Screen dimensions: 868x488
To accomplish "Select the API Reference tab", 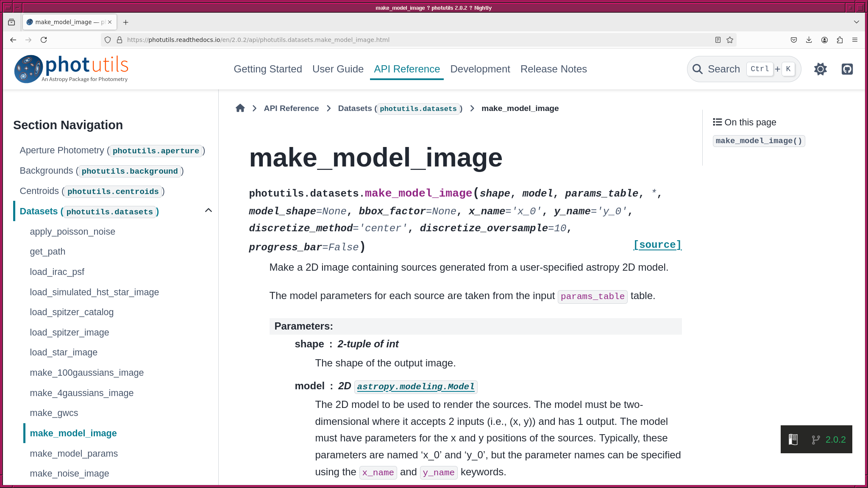I will pyautogui.click(x=406, y=69).
